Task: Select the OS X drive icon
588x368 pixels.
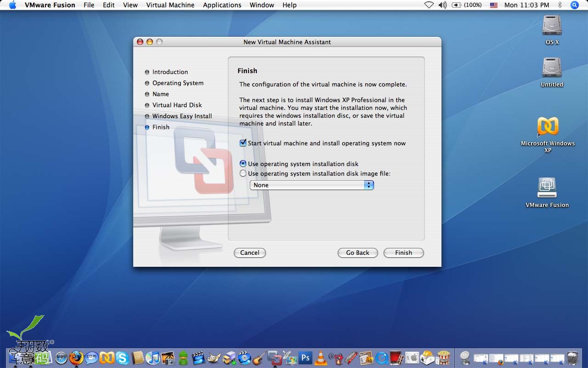Action: point(552,30)
